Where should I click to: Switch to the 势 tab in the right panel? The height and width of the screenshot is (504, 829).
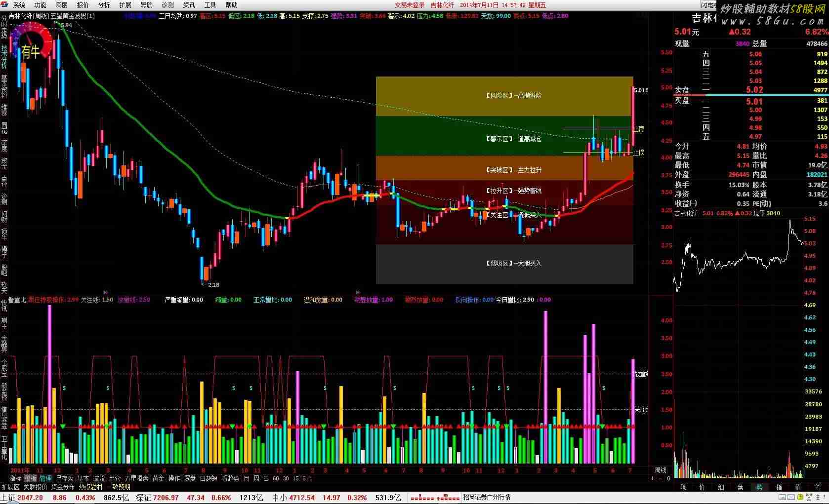click(759, 487)
